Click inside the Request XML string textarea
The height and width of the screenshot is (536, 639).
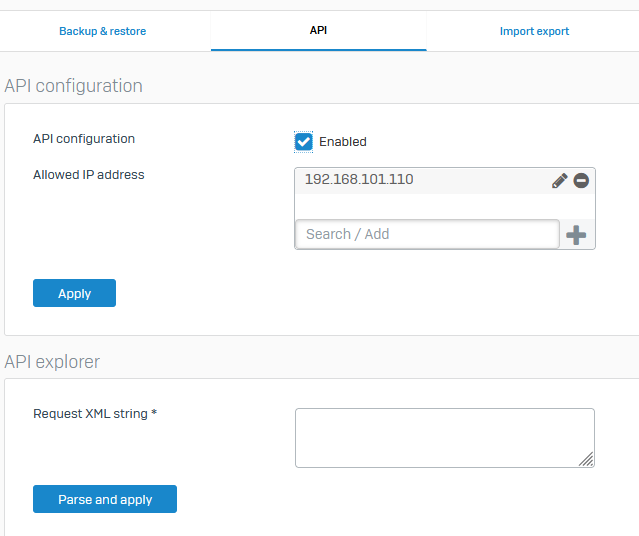445,438
